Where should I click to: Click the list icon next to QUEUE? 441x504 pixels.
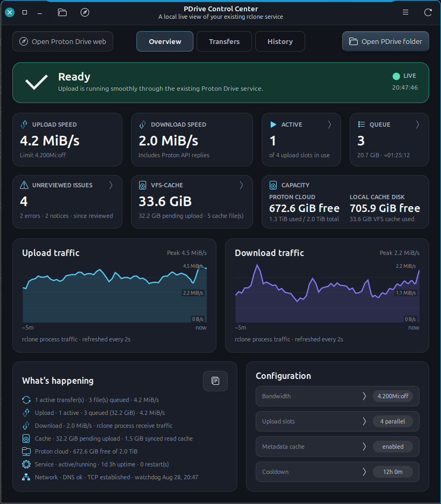coord(361,125)
